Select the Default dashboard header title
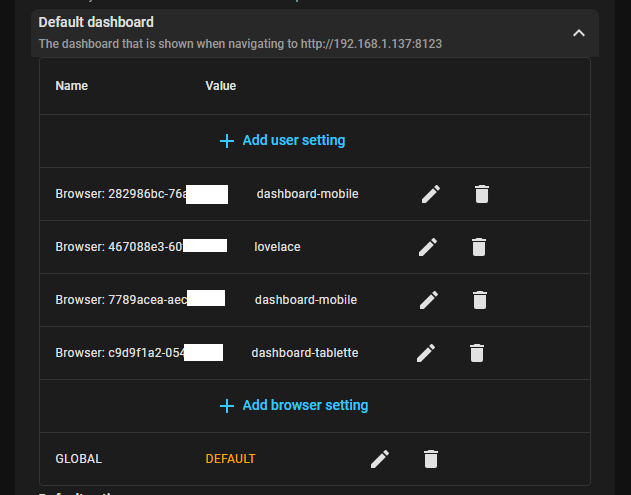The height and width of the screenshot is (495, 631). (x=96, y=22)
